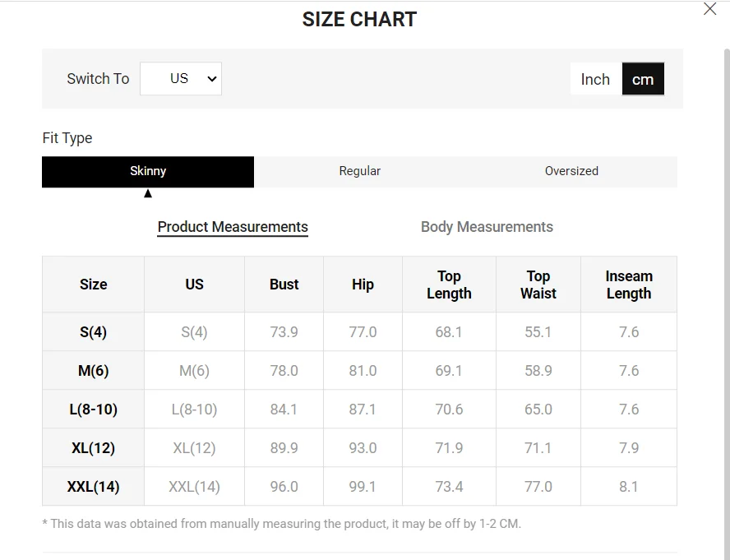This screenshot has height=560, width=730.
Task: Click the Hip column header
Action: [363, 285]
